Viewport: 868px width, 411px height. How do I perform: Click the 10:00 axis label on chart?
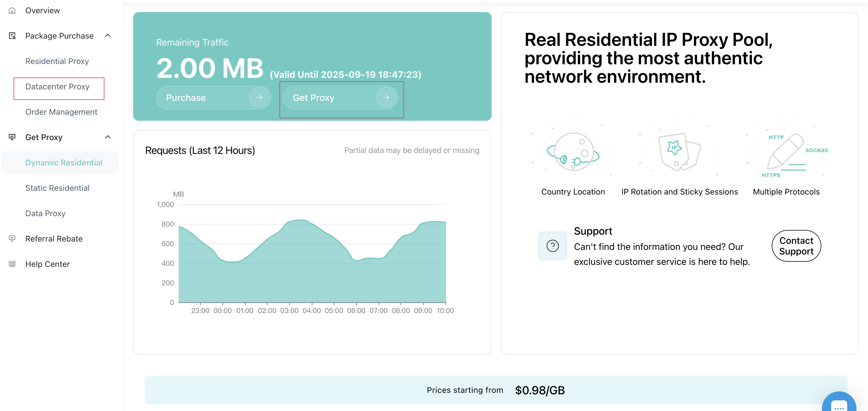[445, 311]
